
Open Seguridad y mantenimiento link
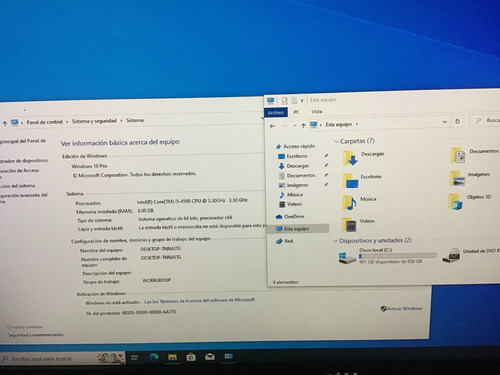35,335
